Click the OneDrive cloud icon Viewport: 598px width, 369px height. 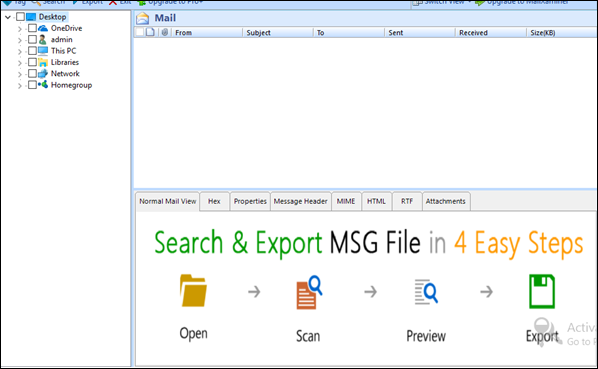pyautogui.click(x=43, y=28)
